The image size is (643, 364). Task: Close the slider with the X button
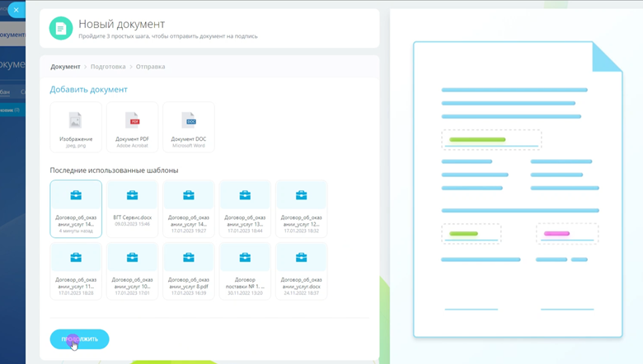coord(16,10)
